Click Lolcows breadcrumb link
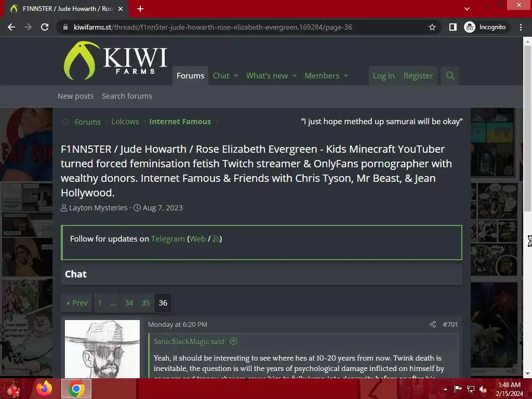Image resolution: width=532 pixels, height=399 pixels. (x=125, y=122)
